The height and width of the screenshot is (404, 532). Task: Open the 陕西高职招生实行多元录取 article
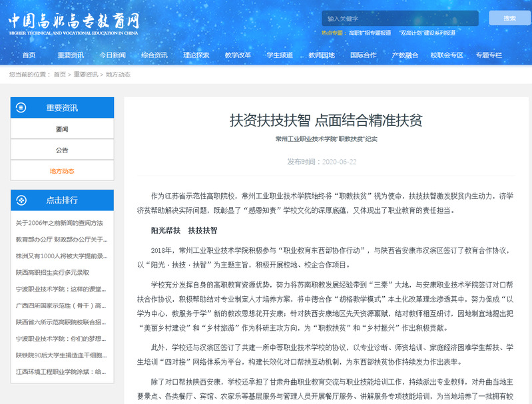[x=53, y=273]
